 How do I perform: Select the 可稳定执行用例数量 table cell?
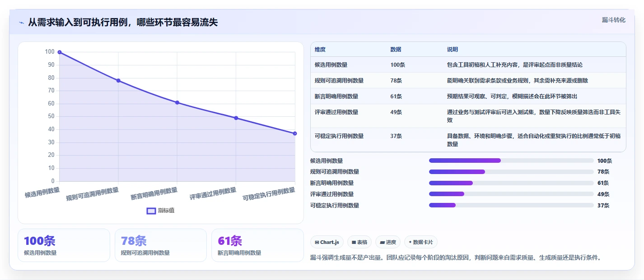339,136
